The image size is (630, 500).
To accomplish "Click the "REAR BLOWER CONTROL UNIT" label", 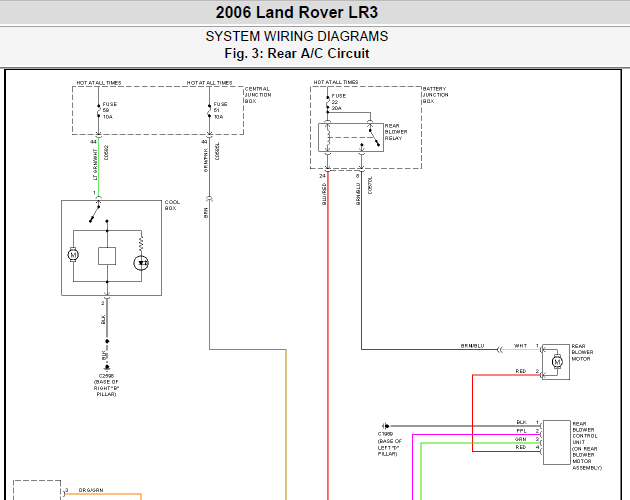I will click(x=587, y=445).
